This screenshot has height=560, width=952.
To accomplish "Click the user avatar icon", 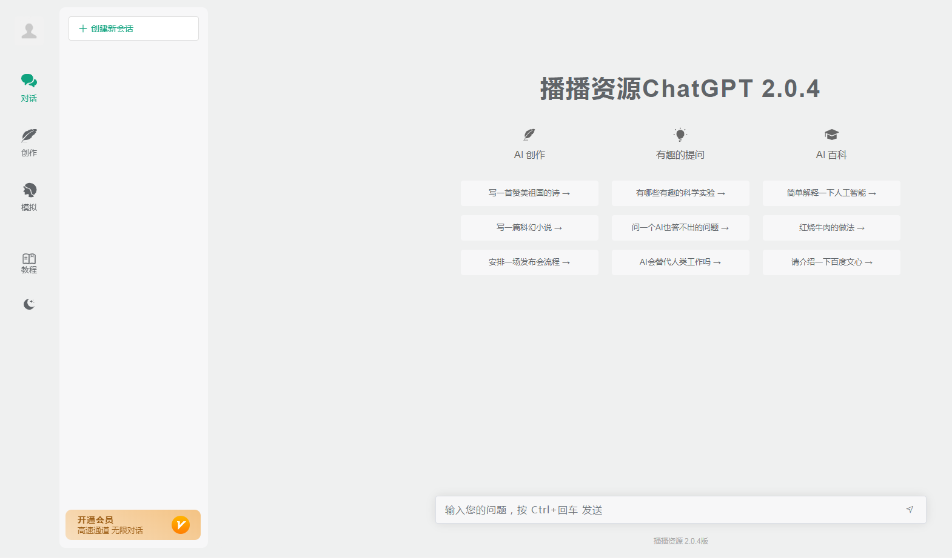I will [x=29, y=31].
